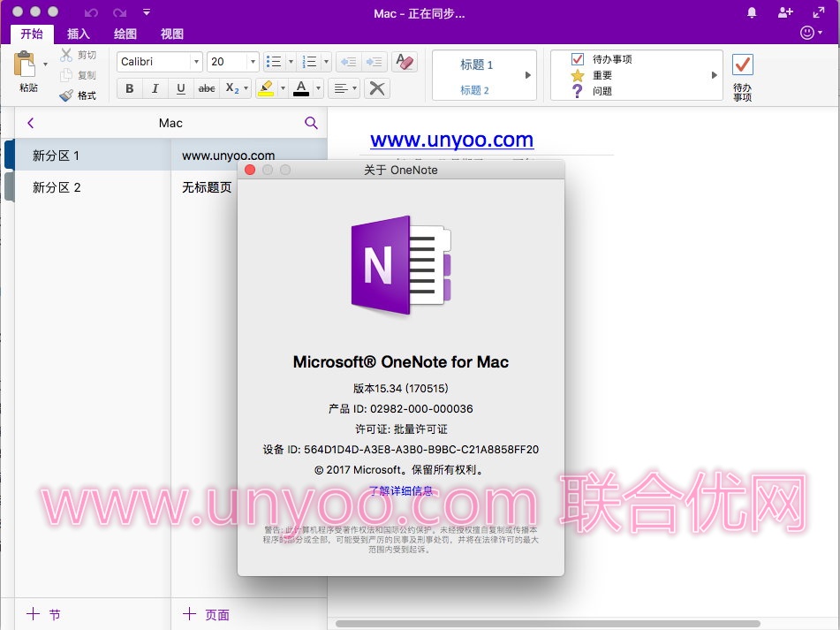This screenshot has height=630, width=840.
Task: Open the 无标题页 page
Action: pos(207,187)
